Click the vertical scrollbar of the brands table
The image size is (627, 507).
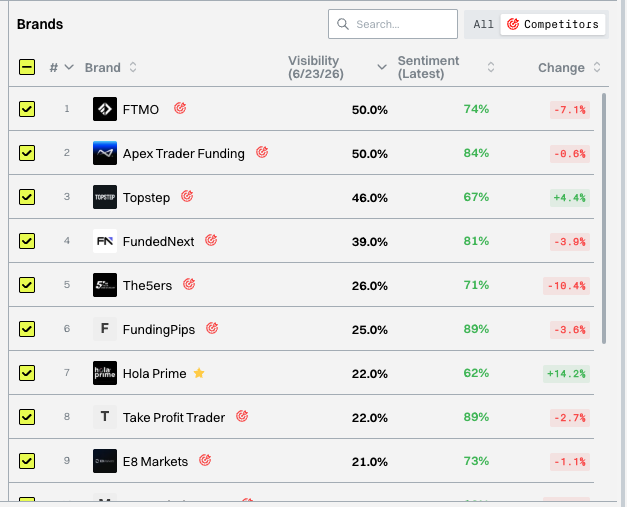click(x=604, y=218)
